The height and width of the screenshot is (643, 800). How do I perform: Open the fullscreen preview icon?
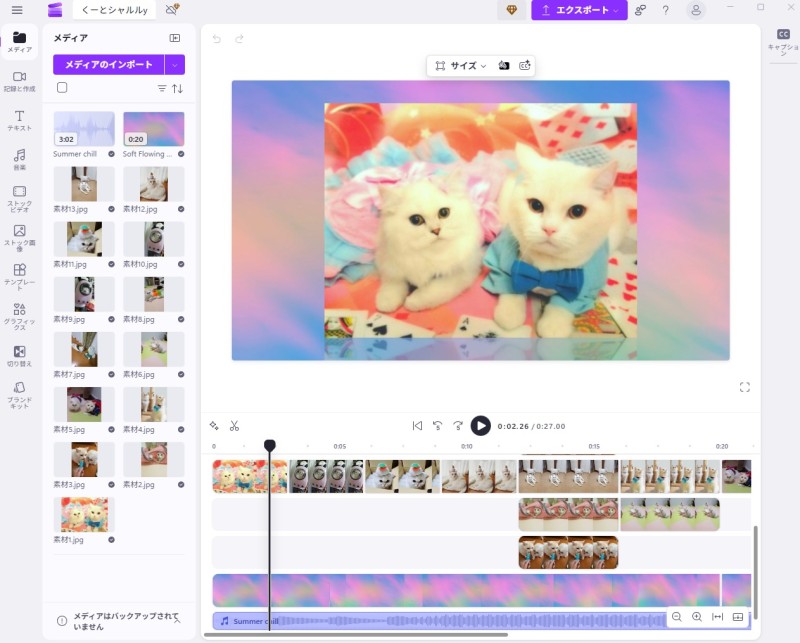pyautogui.click(x=744, y=387)
